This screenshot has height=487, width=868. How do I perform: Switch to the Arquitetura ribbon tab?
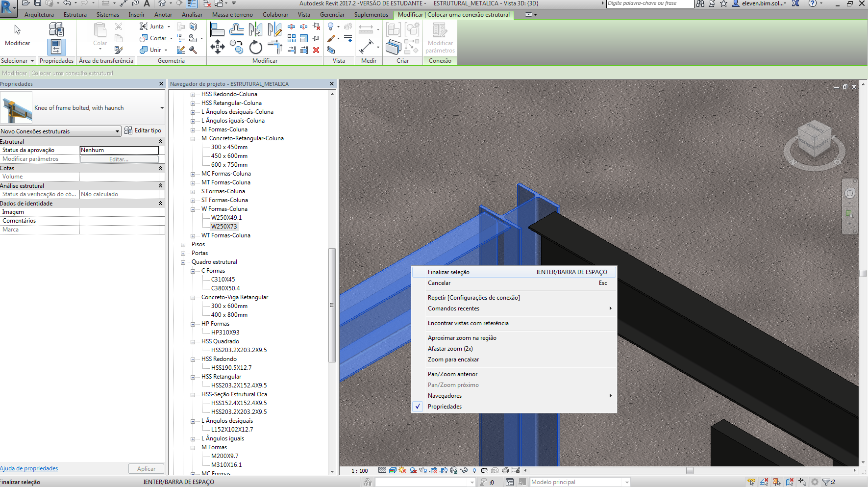39,15
